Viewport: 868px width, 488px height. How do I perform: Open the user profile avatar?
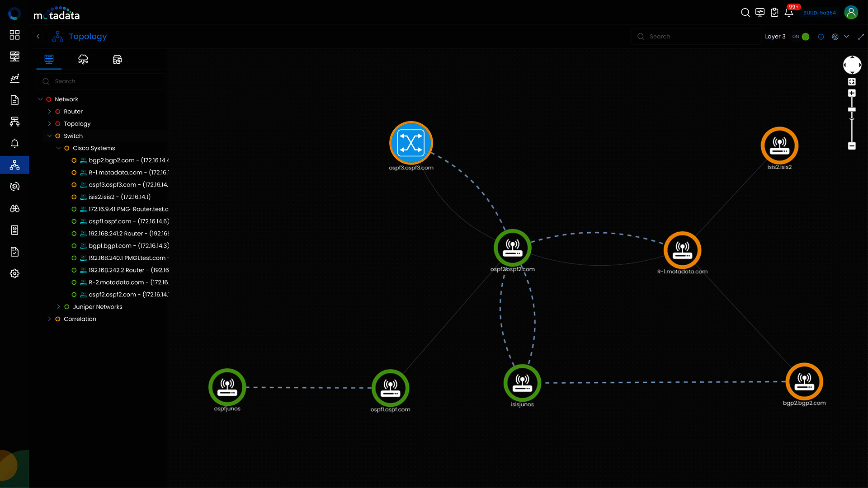[851, 13]
